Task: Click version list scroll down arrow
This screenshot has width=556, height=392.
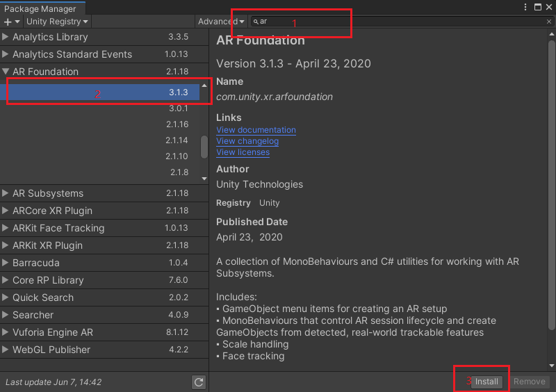Action: click(x=204, y=179)
